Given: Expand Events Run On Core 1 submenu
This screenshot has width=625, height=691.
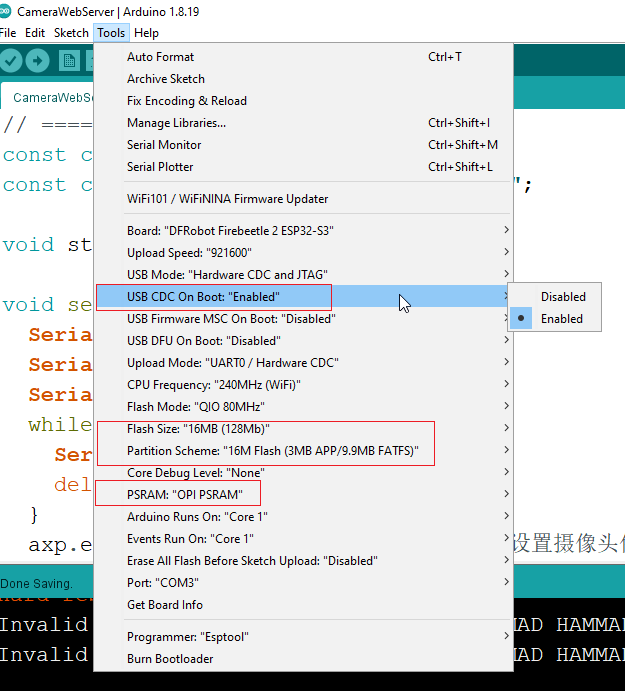Looking at the screenshot, I should (303, 539).
